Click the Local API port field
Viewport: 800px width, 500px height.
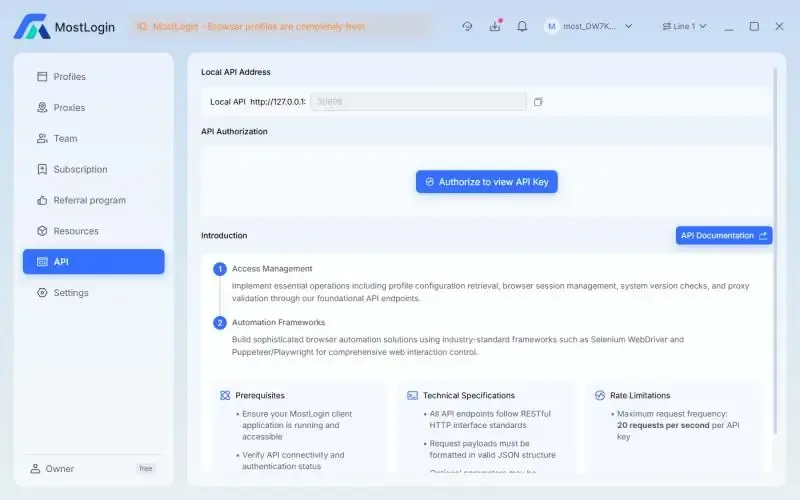[x=418, y=102]
